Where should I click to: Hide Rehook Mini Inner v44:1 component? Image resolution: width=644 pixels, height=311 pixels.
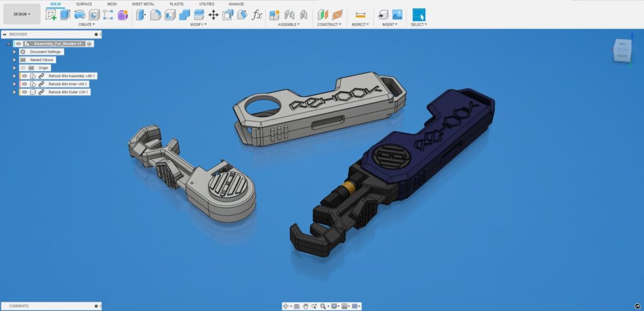tap(25, 84)
